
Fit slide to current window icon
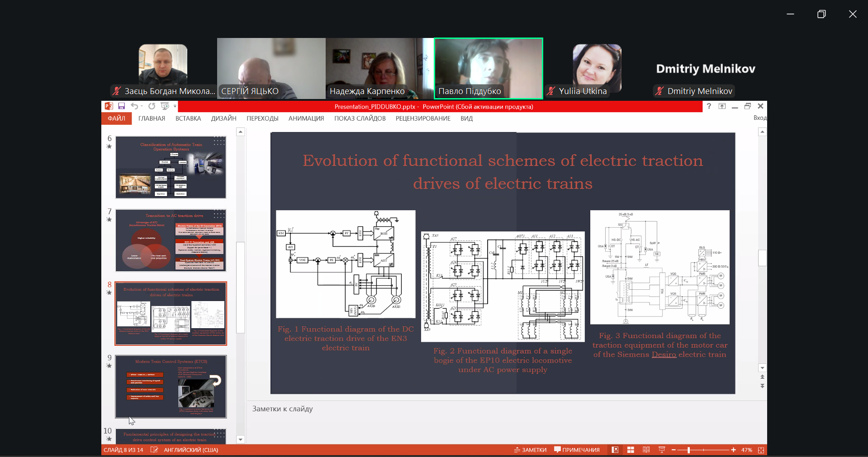761,450
